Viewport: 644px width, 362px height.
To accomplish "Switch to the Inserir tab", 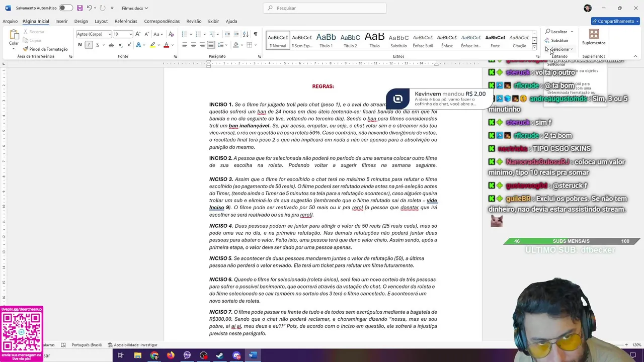I will [x=61, y=21].
